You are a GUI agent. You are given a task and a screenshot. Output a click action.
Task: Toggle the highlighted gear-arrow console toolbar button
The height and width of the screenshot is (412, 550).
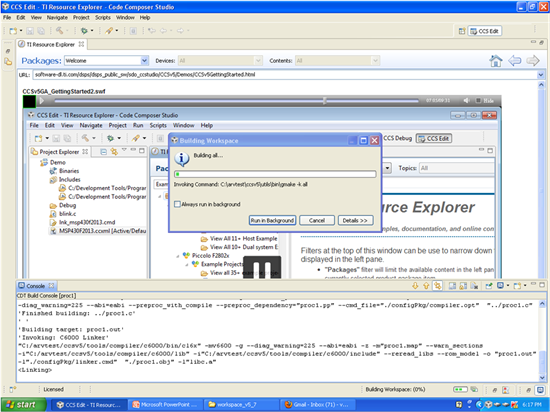point(437,286)
